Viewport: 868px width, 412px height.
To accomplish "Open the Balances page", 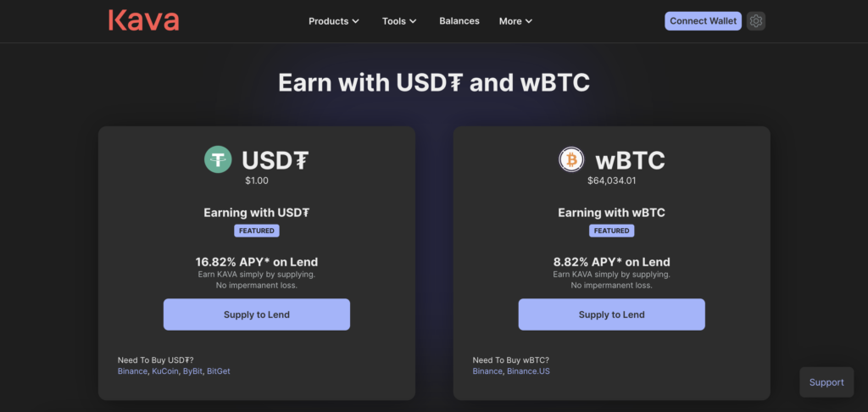I will (459, 21).
